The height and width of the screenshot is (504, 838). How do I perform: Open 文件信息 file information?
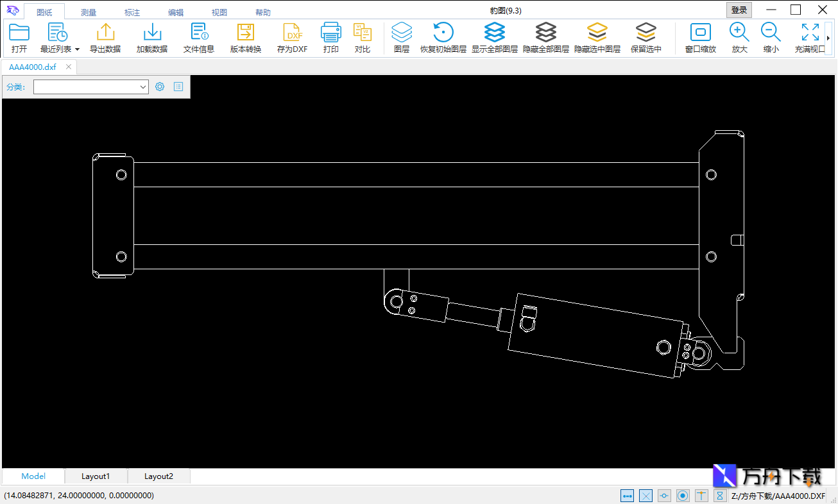pos(199,33)
